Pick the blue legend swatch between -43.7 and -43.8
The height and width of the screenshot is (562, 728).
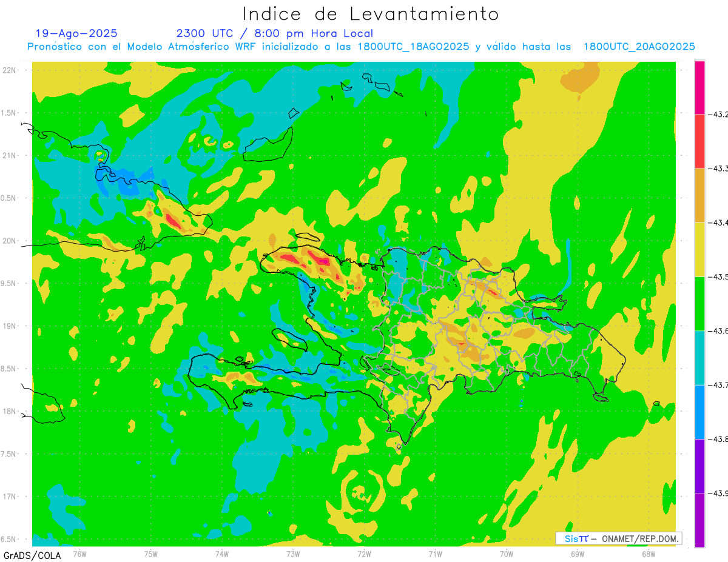(x=699, y=412)
